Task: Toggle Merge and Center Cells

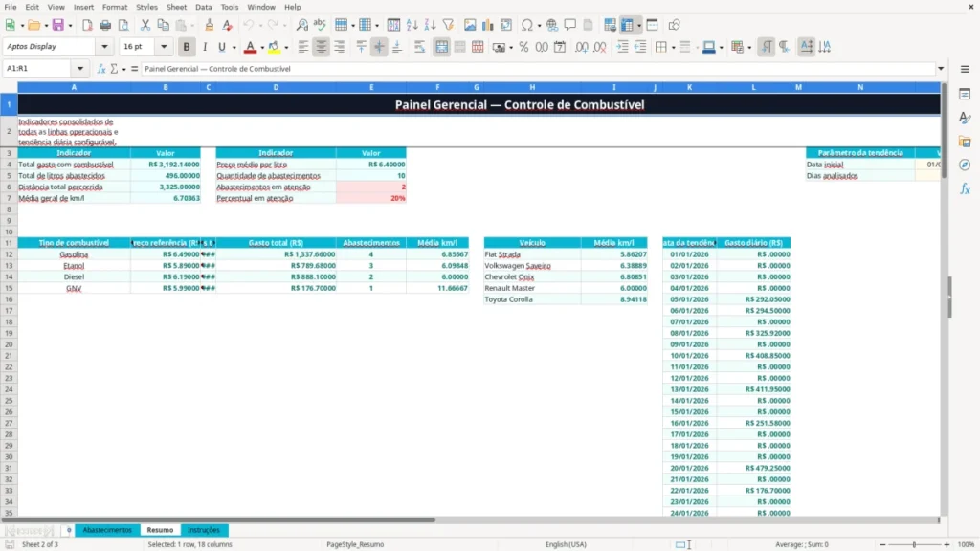Action: pyautogui.click(x=441, y=47)
